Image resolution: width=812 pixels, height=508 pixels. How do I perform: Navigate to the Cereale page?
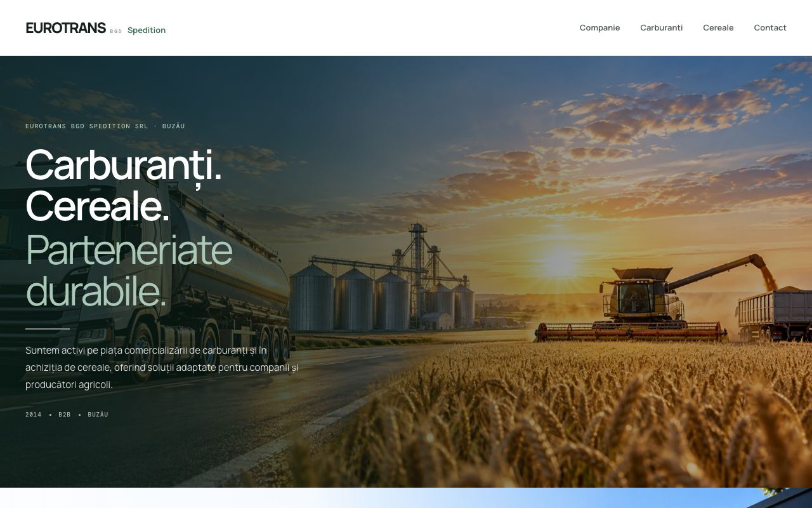coord(718,28)
